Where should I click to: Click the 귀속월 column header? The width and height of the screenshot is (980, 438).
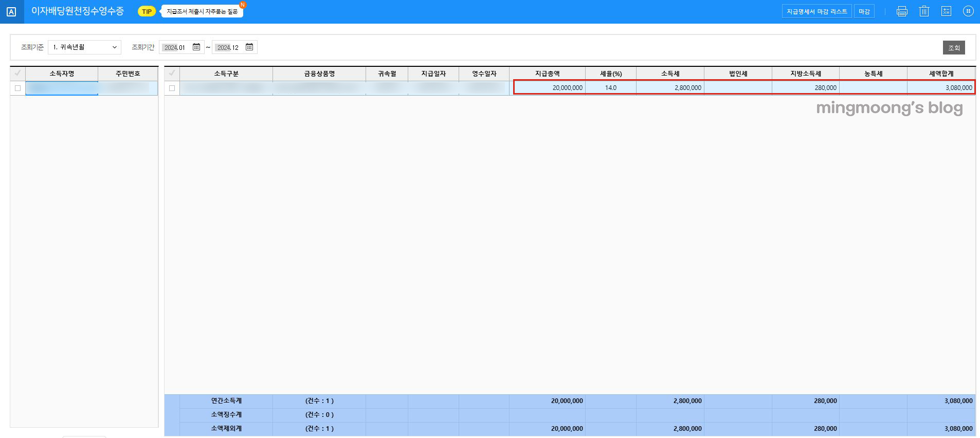coord(387,74)
